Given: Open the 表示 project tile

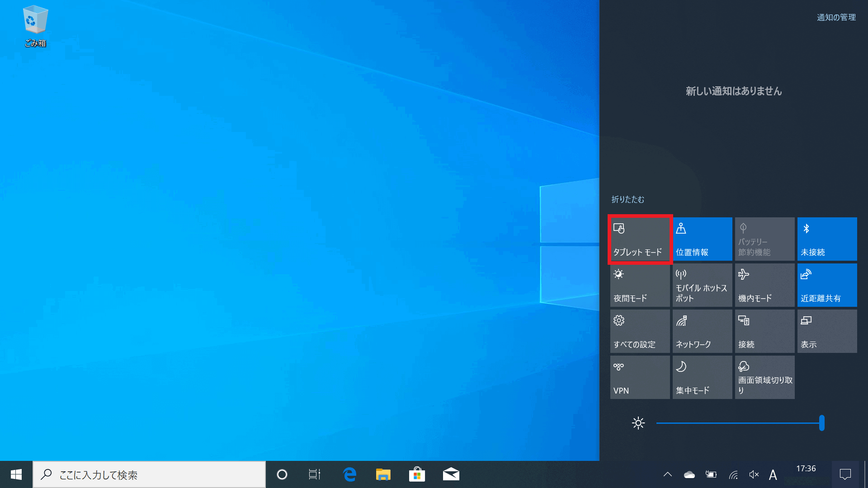Looking at the screenshot, I should coord(827,331).
